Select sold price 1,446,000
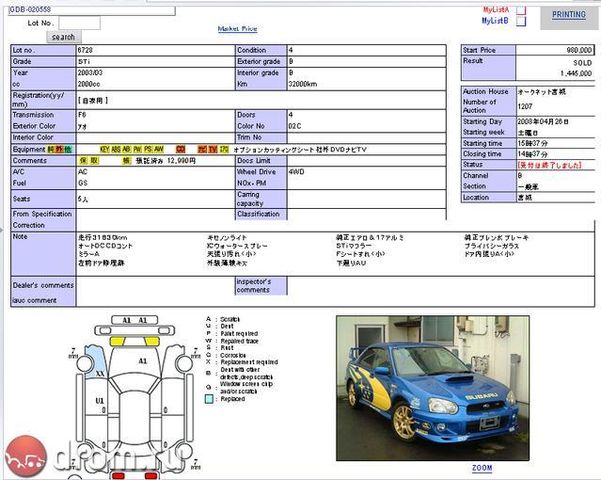The height and width of the screenshot is (480, 601). (x=576, y=73)
